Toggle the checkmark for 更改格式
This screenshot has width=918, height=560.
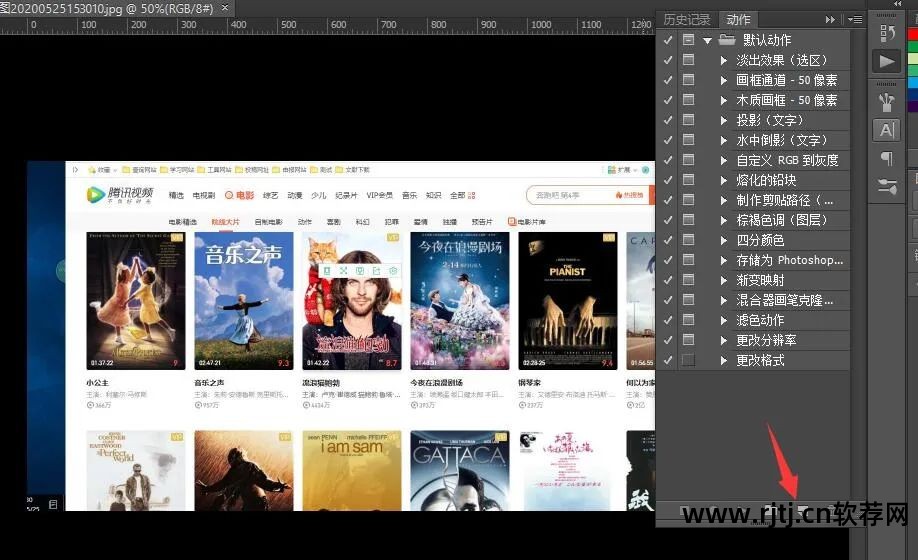tap(667, 360)
